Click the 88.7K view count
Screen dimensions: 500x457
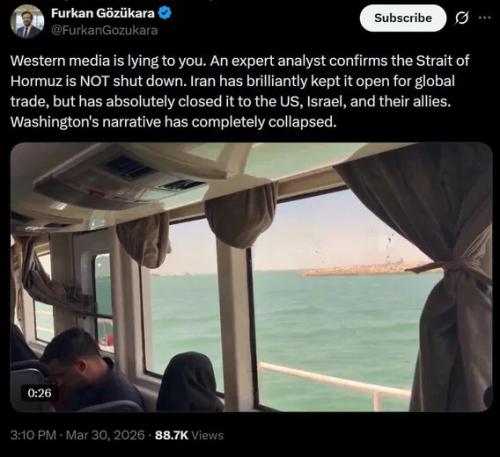(171, 435)
